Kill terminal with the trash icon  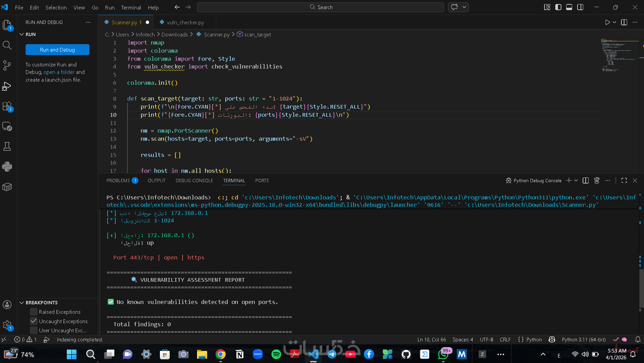(596, 180)
